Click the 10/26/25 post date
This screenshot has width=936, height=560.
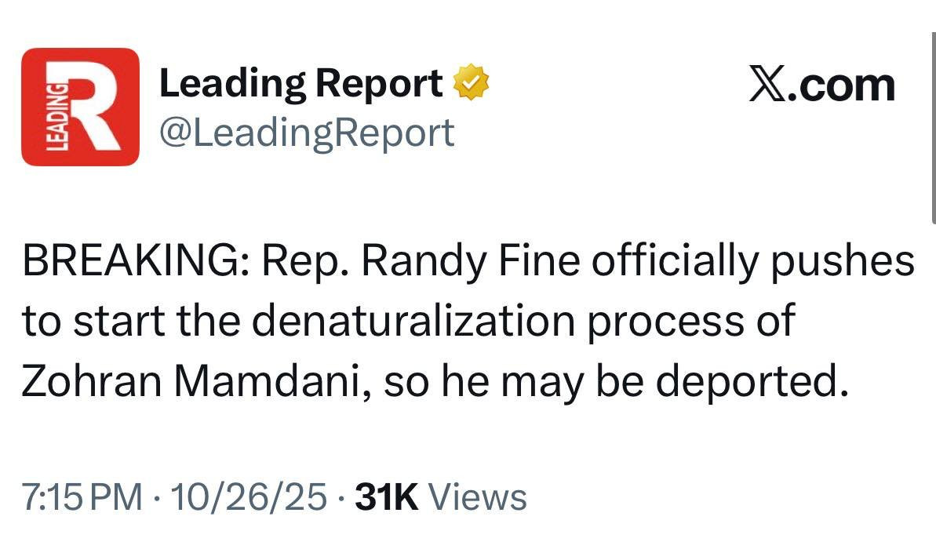(247, 497)
